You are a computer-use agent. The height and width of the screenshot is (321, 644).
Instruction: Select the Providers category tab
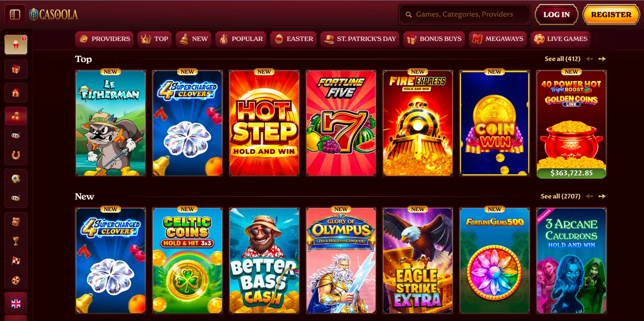(105, 39)
